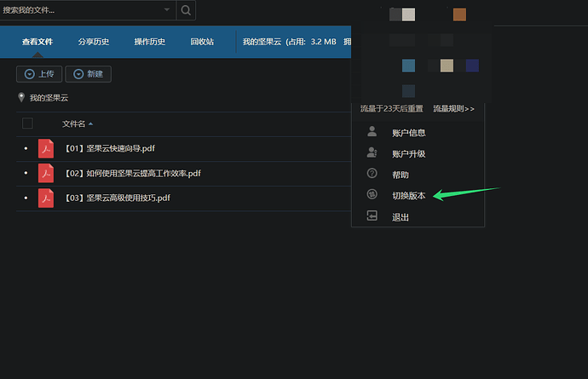The height and width of the screenshot is (379, 588).
Task: Choose 账户升级 from the menu
Action: pyautogui.click(x=409, y=153)
